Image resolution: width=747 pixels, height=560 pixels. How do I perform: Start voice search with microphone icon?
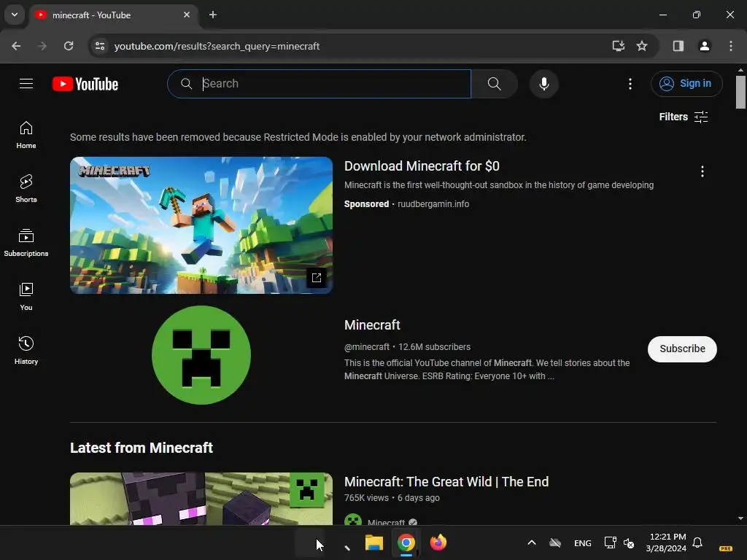tap(543, 84)
